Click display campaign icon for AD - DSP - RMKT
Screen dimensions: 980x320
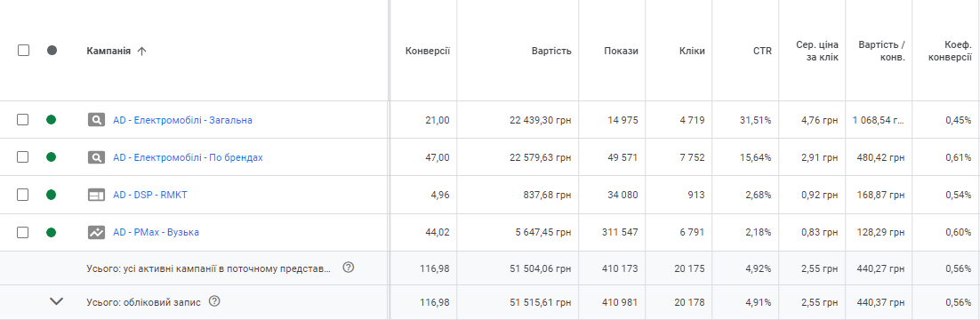pyautogui.click(x=96, y=195)
